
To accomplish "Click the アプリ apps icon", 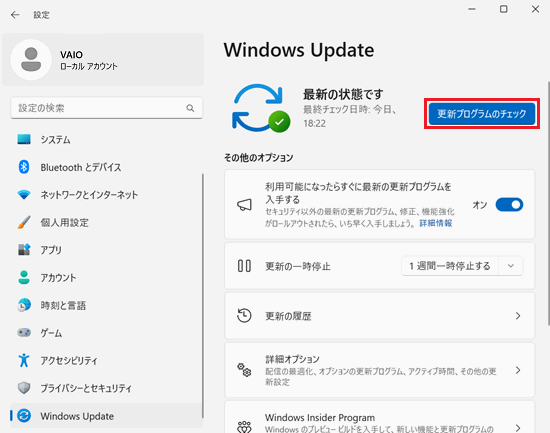I will (x=24, y=249).
